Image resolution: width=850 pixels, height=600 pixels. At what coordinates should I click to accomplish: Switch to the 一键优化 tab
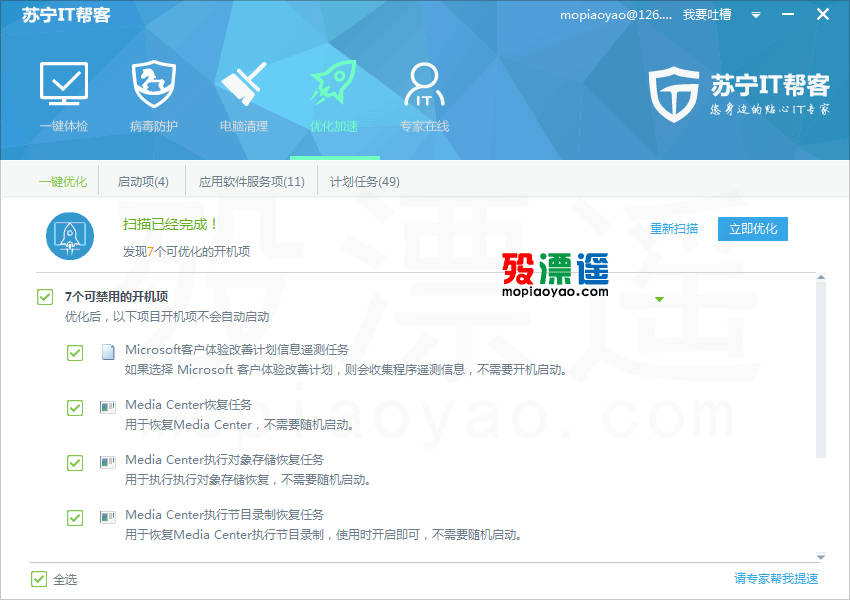(63, 182)
